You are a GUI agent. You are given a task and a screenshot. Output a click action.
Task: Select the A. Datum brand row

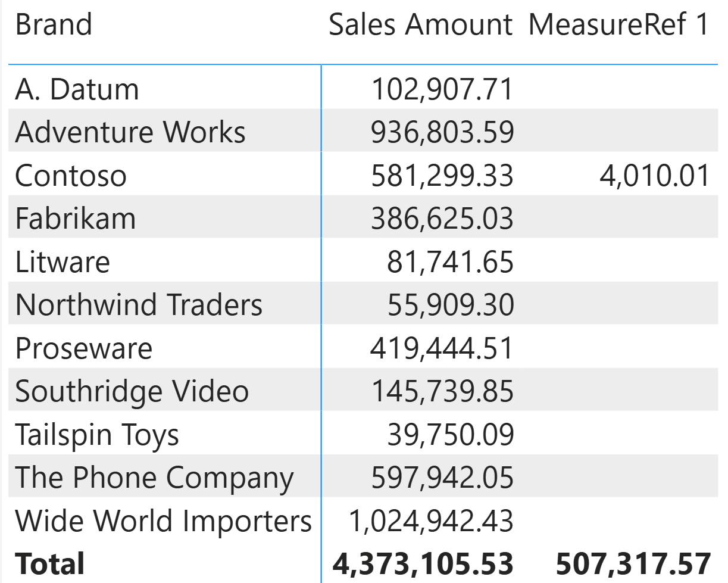pos(77,89)
